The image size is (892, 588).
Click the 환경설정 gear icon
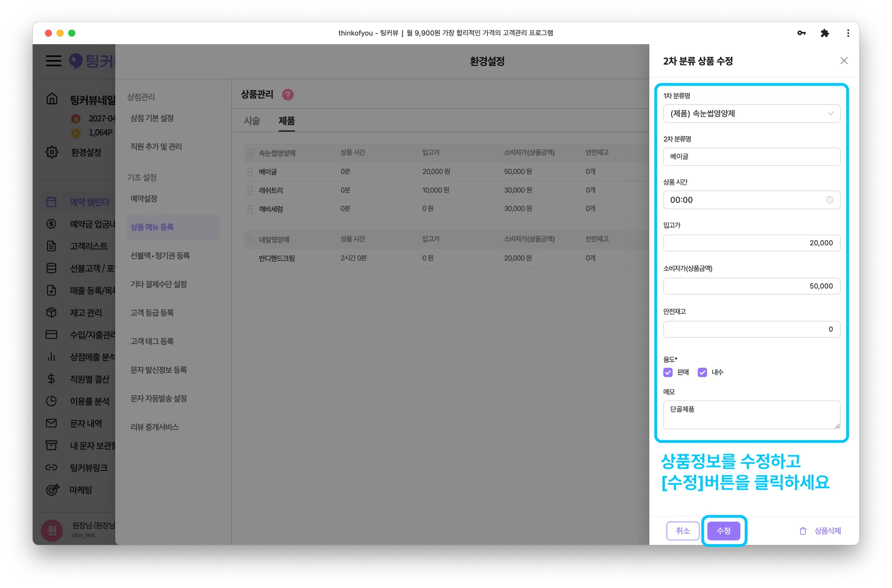[x=52, y=152]
